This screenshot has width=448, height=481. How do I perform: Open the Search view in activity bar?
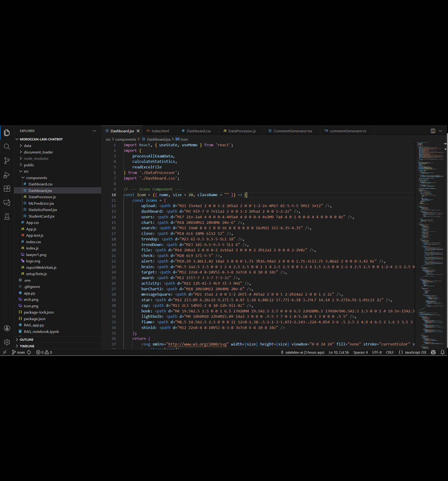pyautogui.click(x=7, y=147)
